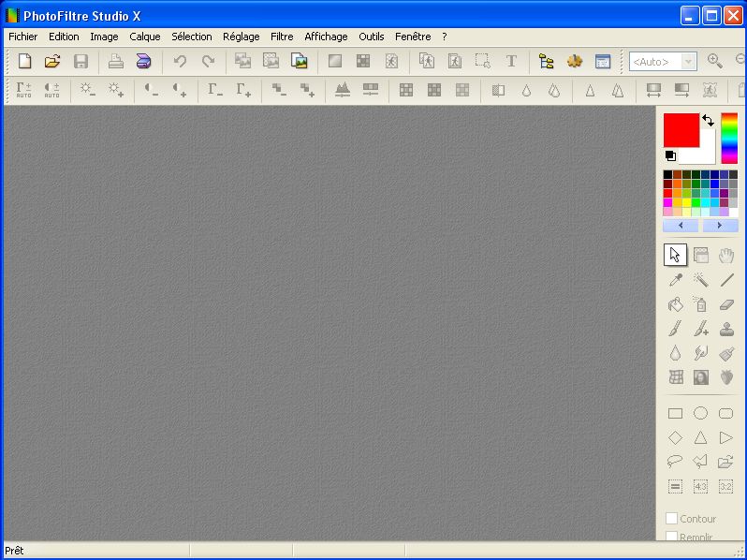
Task: Click the scanner import icon
Action: click(143, 61)
